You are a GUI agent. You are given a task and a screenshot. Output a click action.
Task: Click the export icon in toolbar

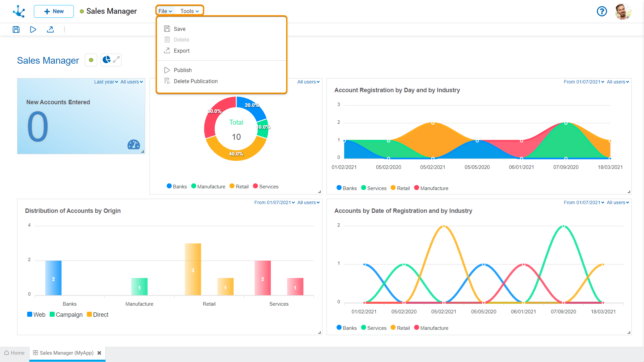[x=50, y=29]
